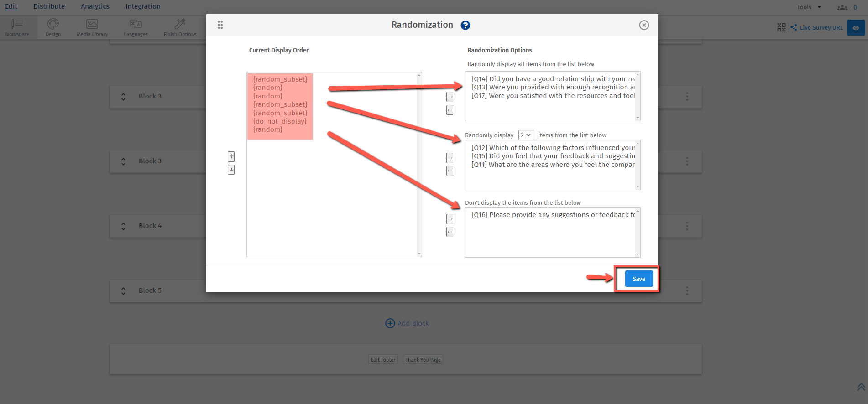Expand the second Block 3 reorder arrows
868x404 pixels.
point(123,161)
